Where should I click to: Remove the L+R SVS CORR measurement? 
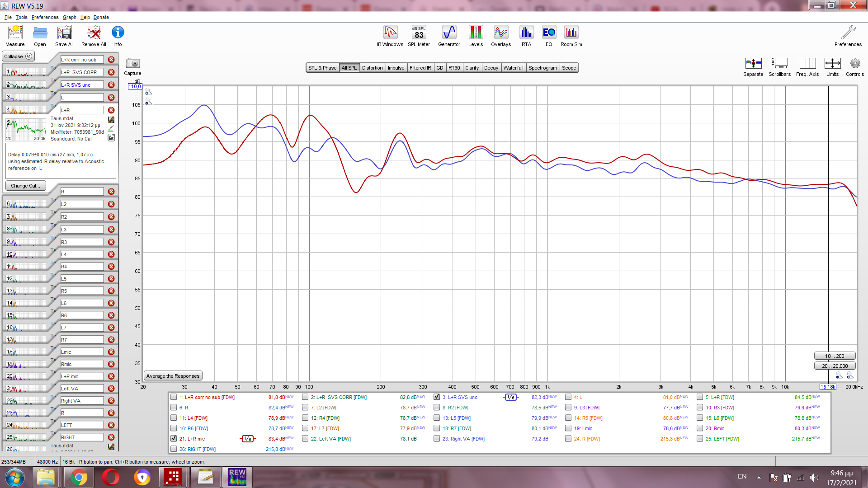coord(111,72)
